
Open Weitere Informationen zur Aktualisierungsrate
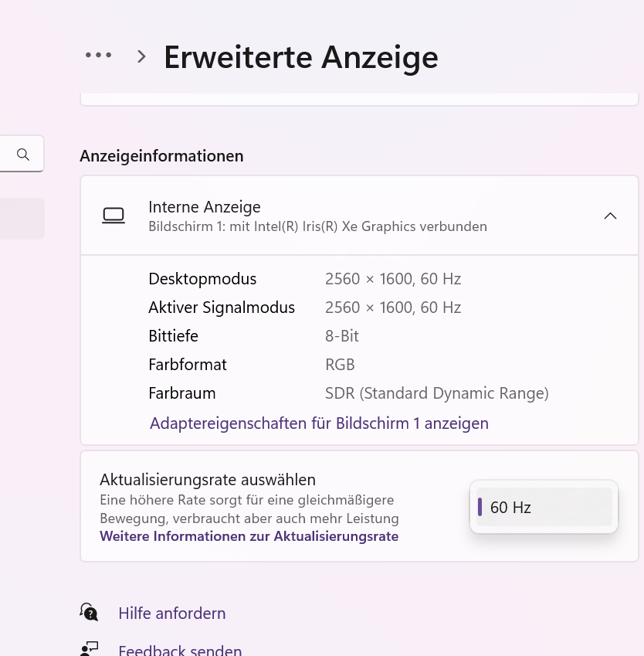[249, 535]
